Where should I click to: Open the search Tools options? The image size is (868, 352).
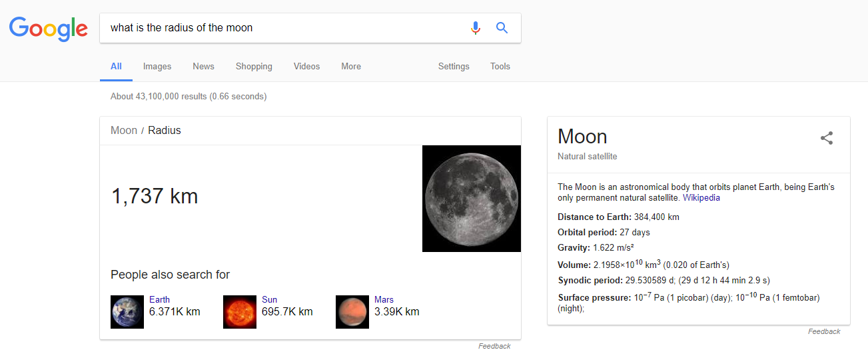(x=500, y=66)
